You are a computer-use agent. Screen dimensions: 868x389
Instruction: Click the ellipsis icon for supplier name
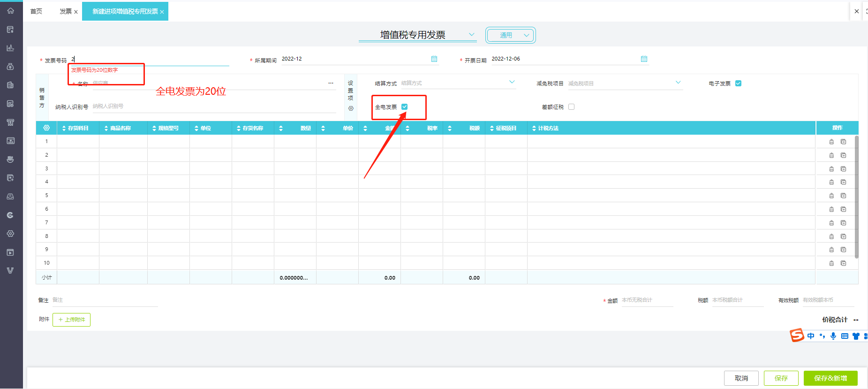(331, 83)
